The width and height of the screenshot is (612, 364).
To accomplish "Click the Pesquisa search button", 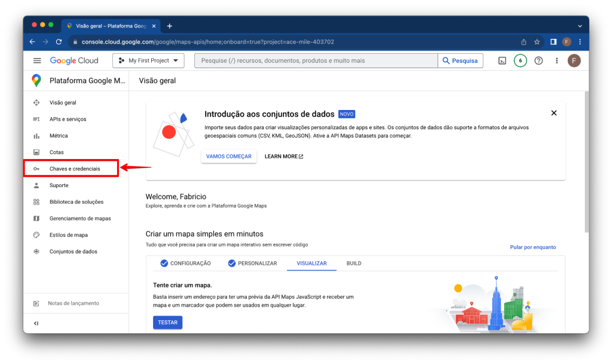I will coord(460,60).
